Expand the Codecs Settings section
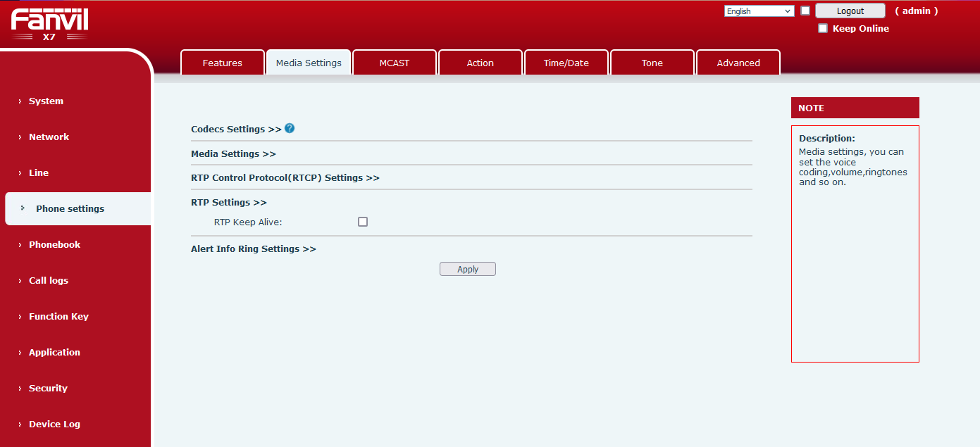The image size is (980, 447). click(x=236, y=130)
